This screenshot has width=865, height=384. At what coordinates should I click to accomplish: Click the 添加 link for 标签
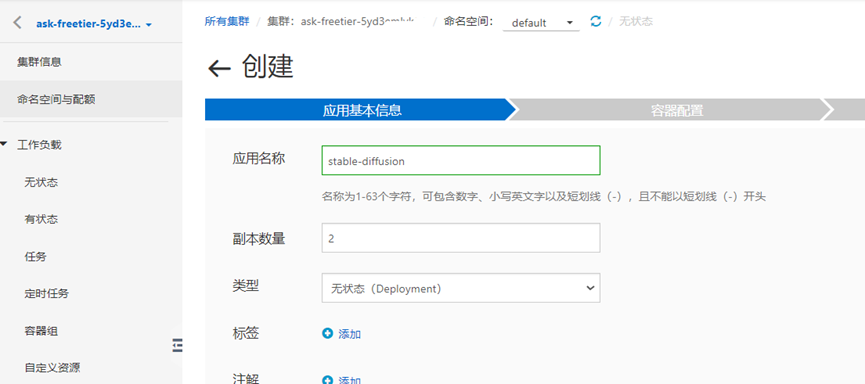click(x=350, y=334)
